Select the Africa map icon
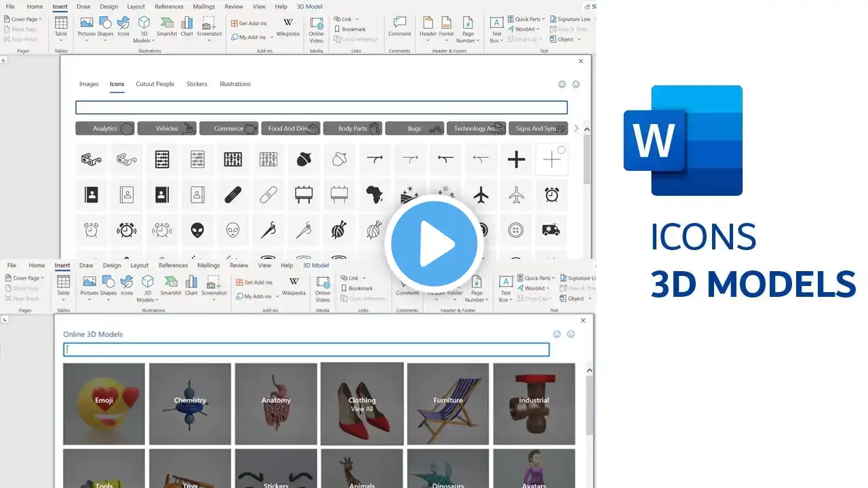The image size is (868, 488). (374, 195)
